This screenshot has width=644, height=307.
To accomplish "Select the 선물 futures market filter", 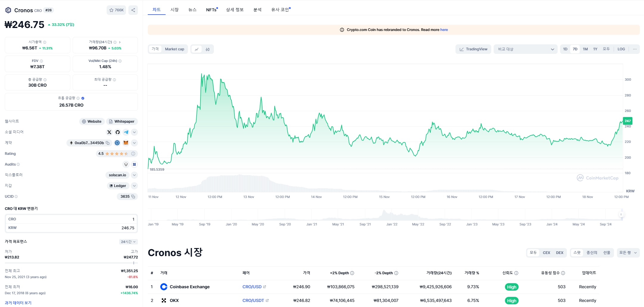I will 606,253.
